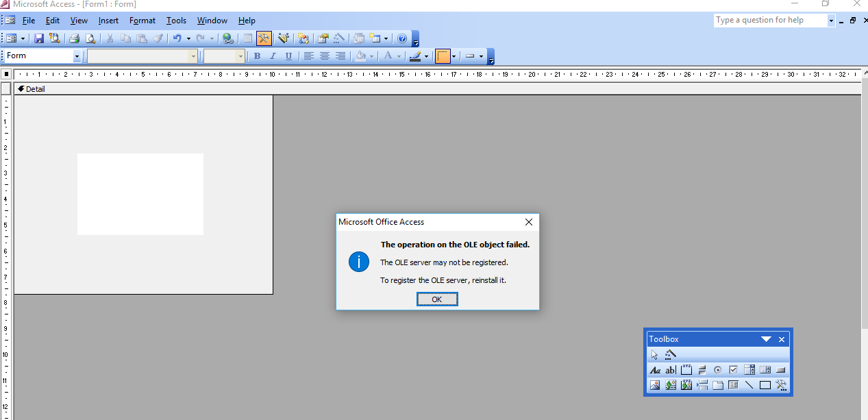Select the Select Objects pointer in Toolbox
Screen dimensions: 868x420
coord(655,354)
